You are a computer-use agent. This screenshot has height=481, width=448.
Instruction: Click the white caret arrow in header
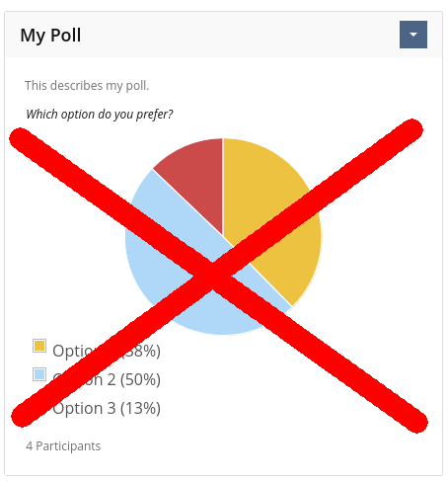tap(413, 35)
